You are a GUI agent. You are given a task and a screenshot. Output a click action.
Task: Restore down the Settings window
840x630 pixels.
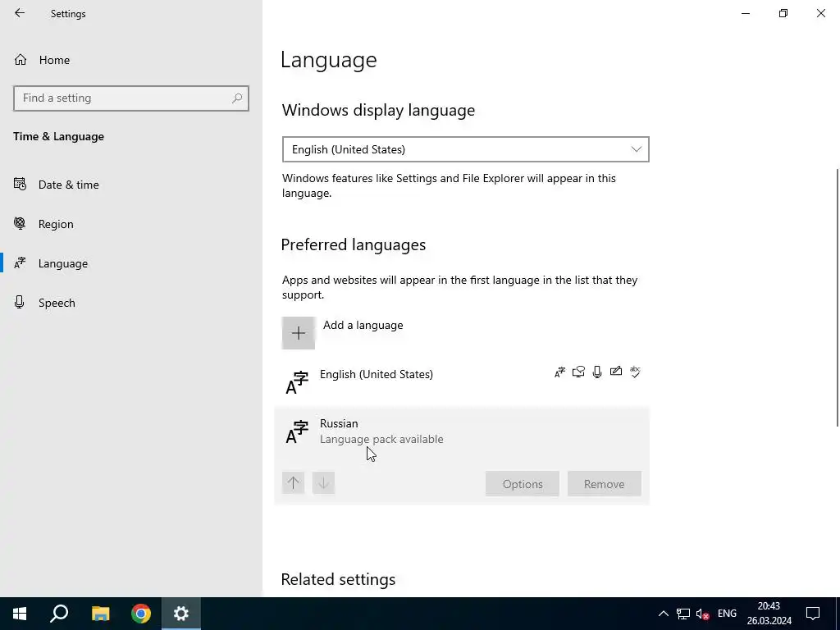coord(783,13)
